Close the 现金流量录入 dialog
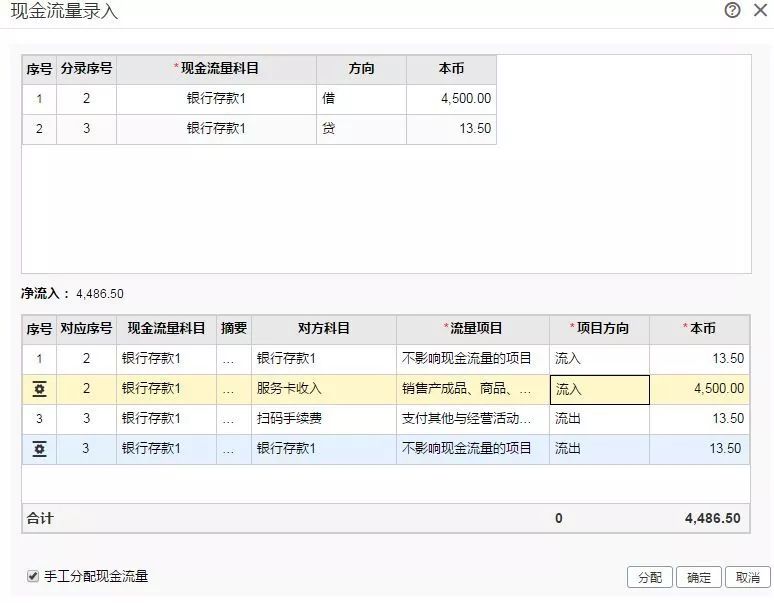 pos(760,11)
